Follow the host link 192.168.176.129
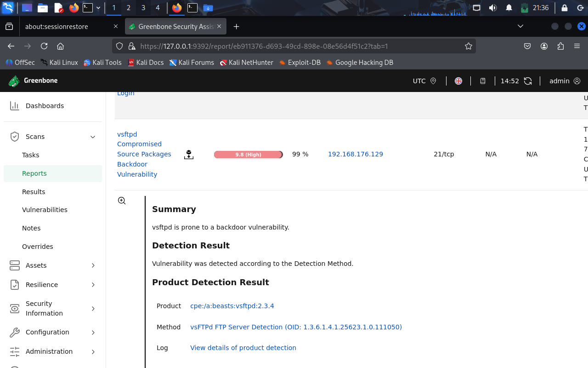The height and width of the screenshot is (368, 588). tap(356, 154)
